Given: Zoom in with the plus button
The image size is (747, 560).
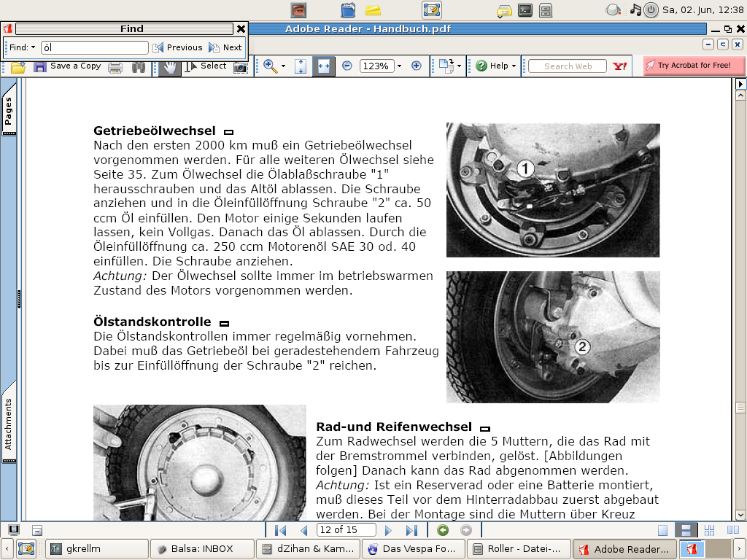Looking at the screenshot, I should click(417, 66).
